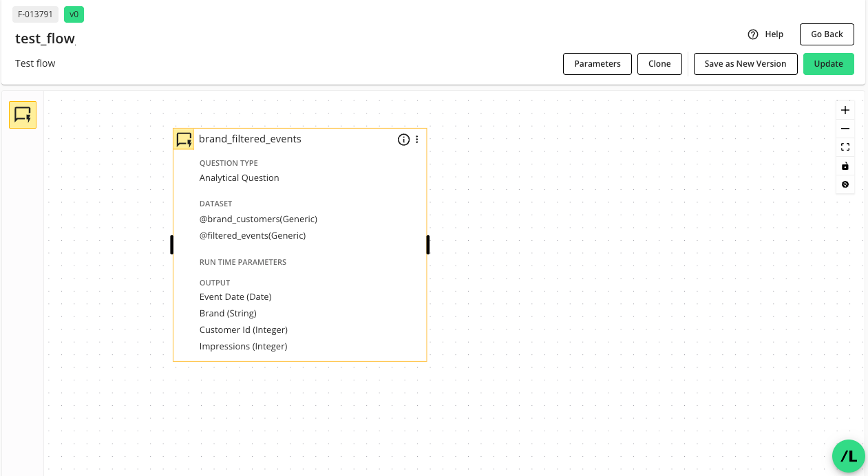Click the circular icon below the lock control

(845, 184)
